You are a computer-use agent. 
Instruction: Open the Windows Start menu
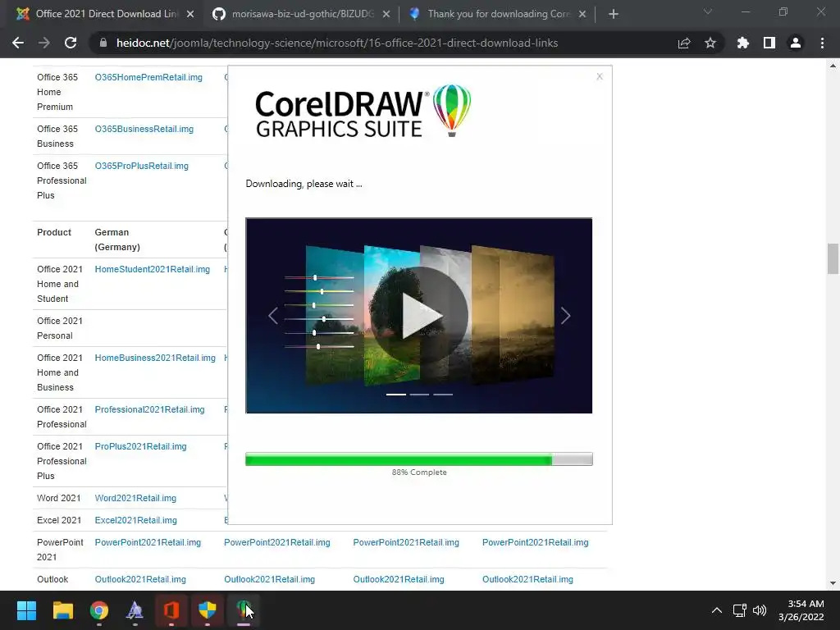(26, 610)
